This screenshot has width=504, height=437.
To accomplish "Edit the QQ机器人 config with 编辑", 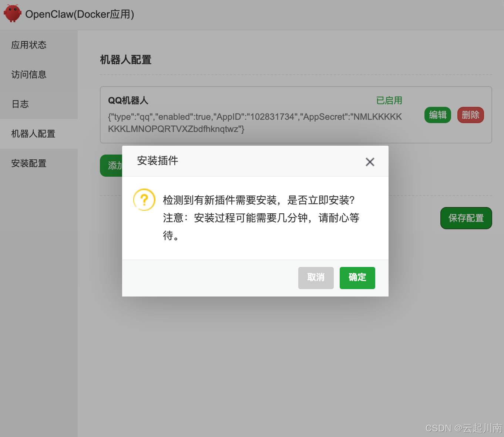I will [437, 115].
